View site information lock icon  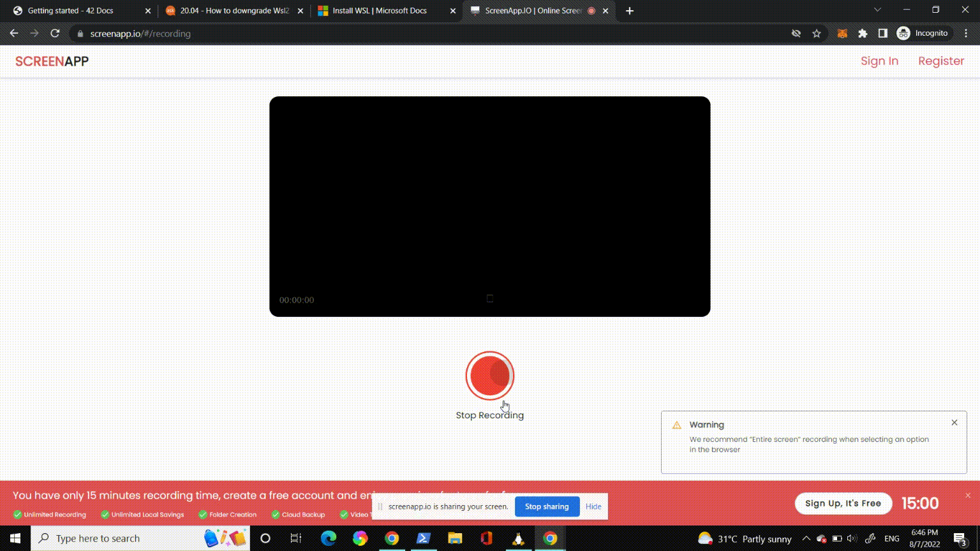point(80,34)
